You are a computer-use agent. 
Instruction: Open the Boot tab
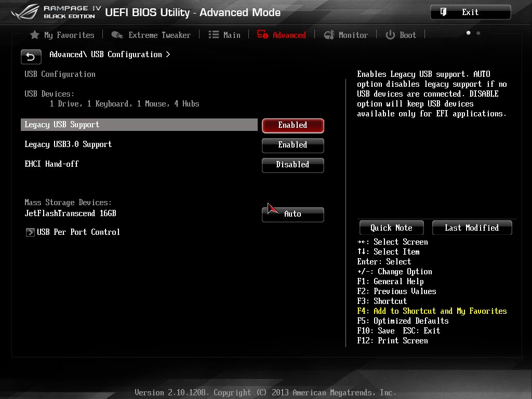[407, 35]
